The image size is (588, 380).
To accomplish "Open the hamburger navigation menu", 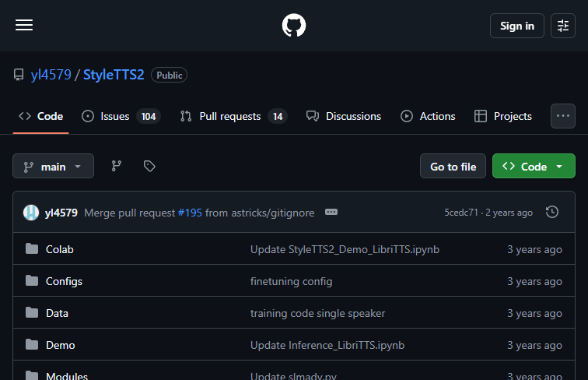I will 24,25.
